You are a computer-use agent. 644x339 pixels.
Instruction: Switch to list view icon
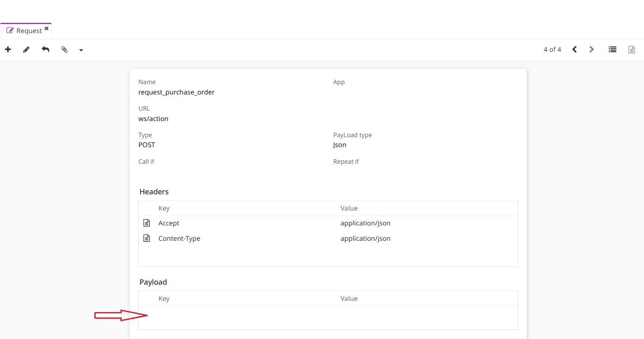click(x=613, y=49)
